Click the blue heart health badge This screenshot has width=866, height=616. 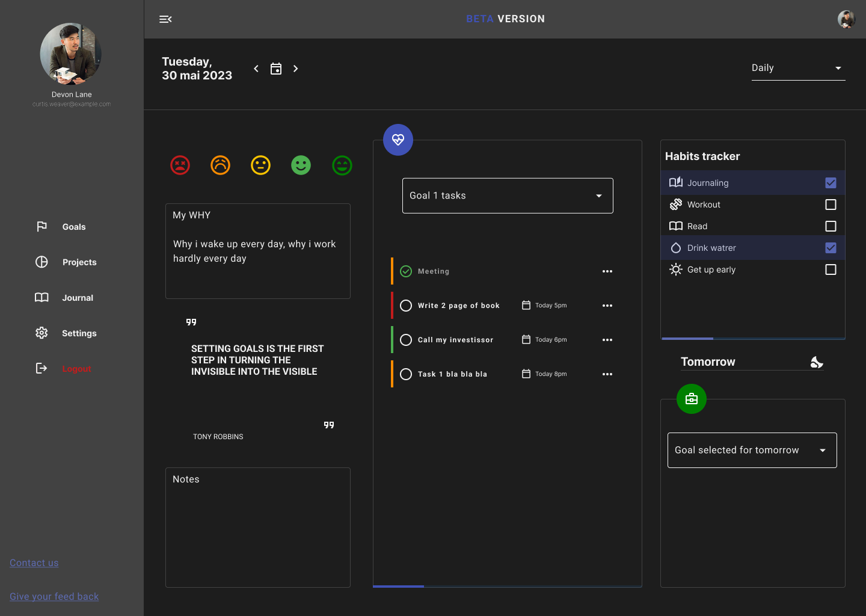coord(398,140)
